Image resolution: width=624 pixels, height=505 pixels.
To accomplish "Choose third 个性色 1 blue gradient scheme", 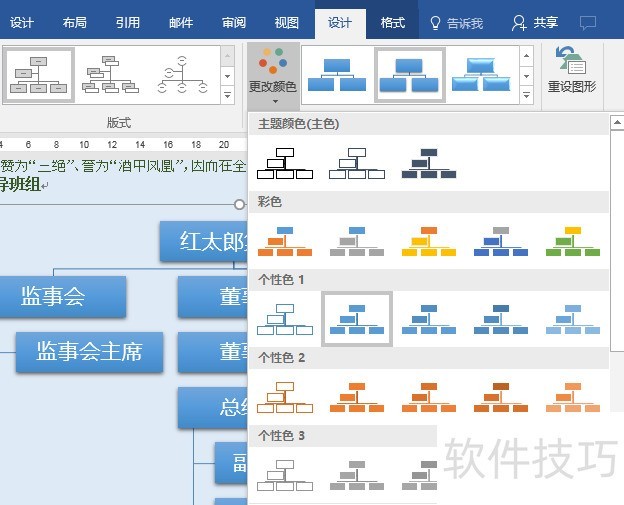I will (x=429, y=320).
